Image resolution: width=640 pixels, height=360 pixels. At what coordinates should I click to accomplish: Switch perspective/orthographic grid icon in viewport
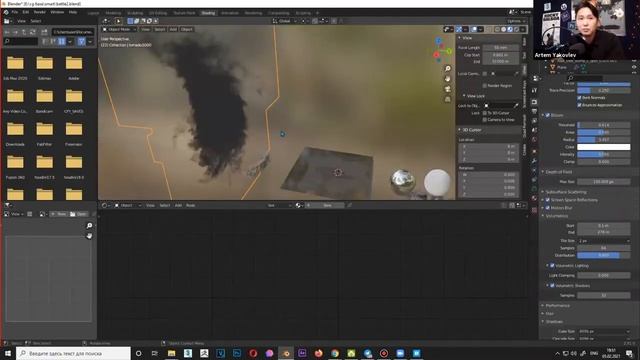(448, 99)
